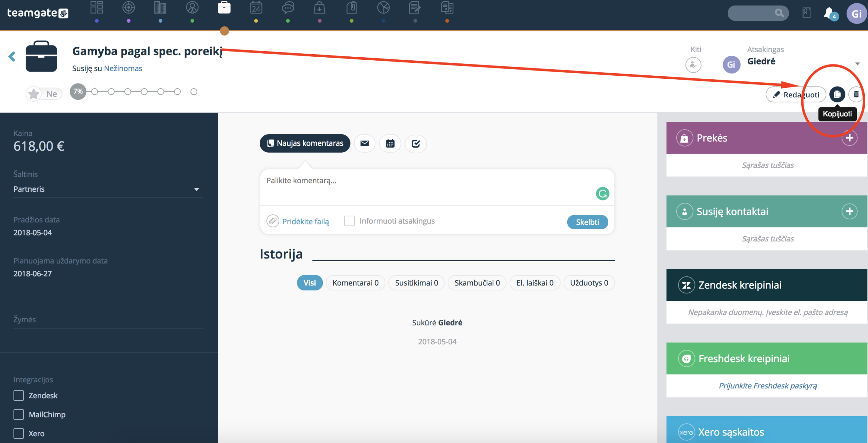The image size is (868, 443).
Task: Enable Xero integration checkbox
Action: point(19,434)
